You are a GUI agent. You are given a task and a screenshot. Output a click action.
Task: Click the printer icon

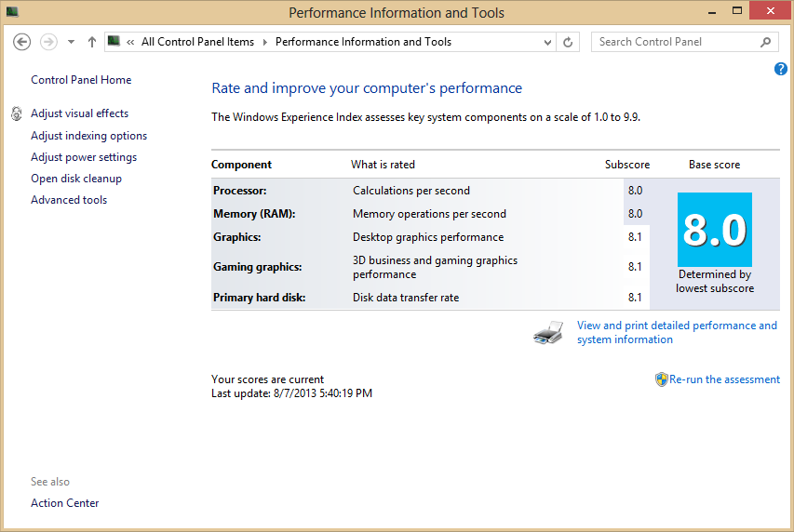548,333
